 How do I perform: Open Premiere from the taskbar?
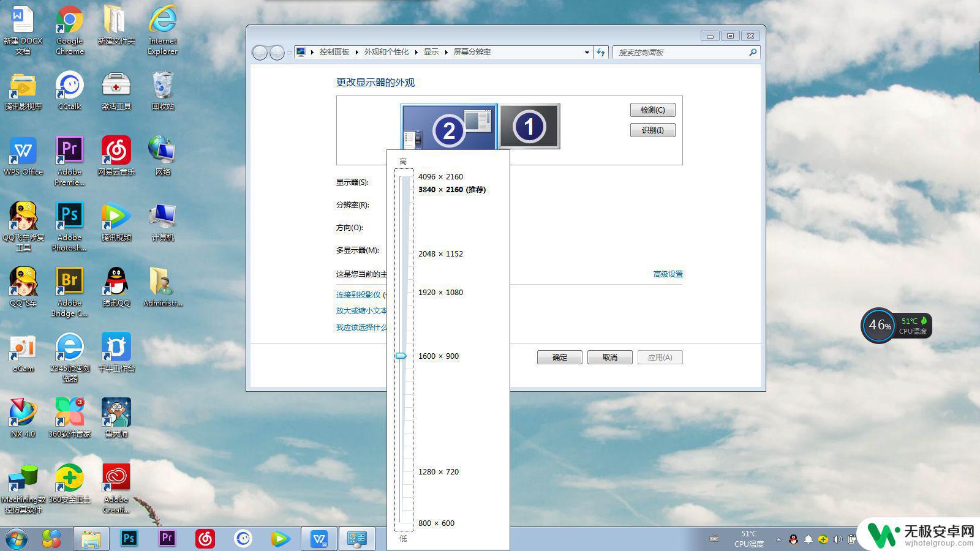click(167, 539)
